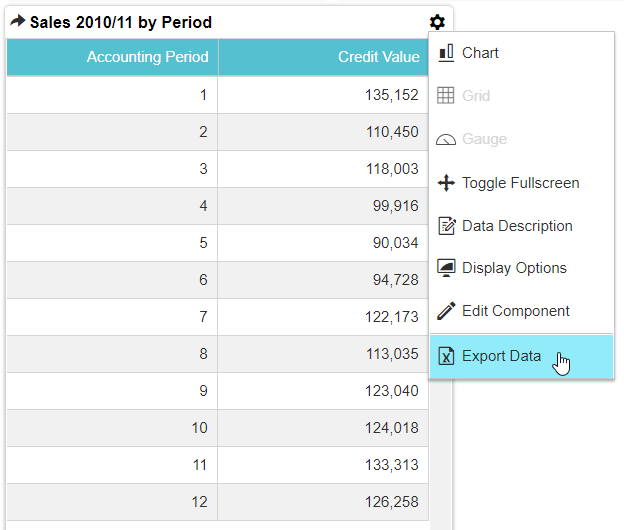The height and width of the screenshot is (530, 624).
Task: Sort by Accounting Period column header
Action: click(113, 57)
